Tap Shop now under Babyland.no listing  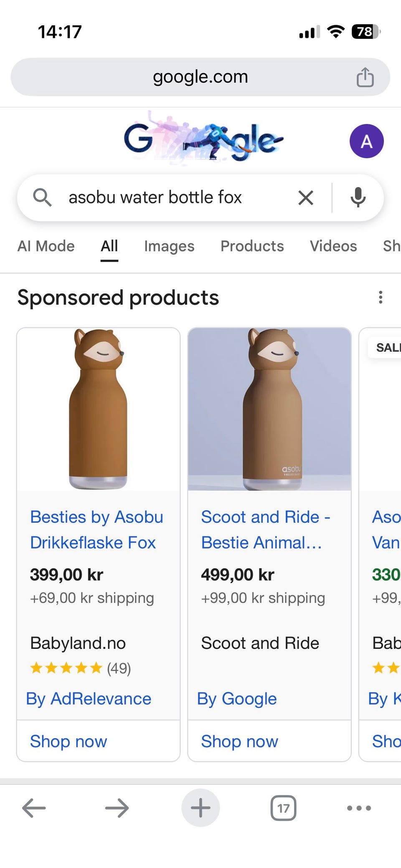(x=69, y=741)
